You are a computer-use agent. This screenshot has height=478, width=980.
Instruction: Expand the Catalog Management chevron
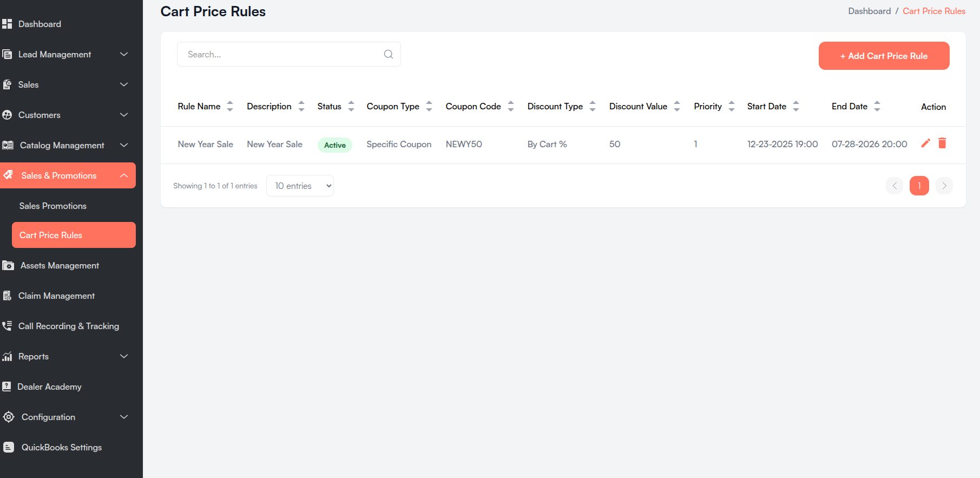124,145
